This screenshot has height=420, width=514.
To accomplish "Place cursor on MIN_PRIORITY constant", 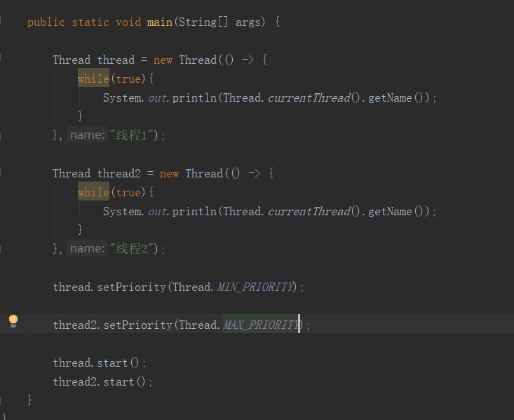I will point(255,287).
